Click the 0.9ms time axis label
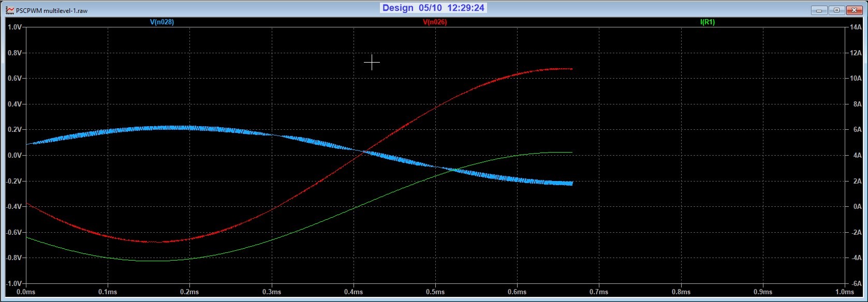 click(x=763, y=292)
